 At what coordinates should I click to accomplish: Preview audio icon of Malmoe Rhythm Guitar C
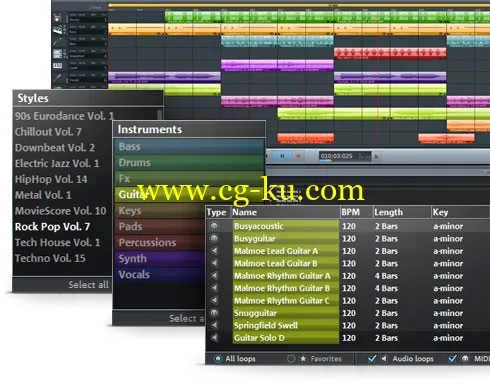click(x=214, y=300)
